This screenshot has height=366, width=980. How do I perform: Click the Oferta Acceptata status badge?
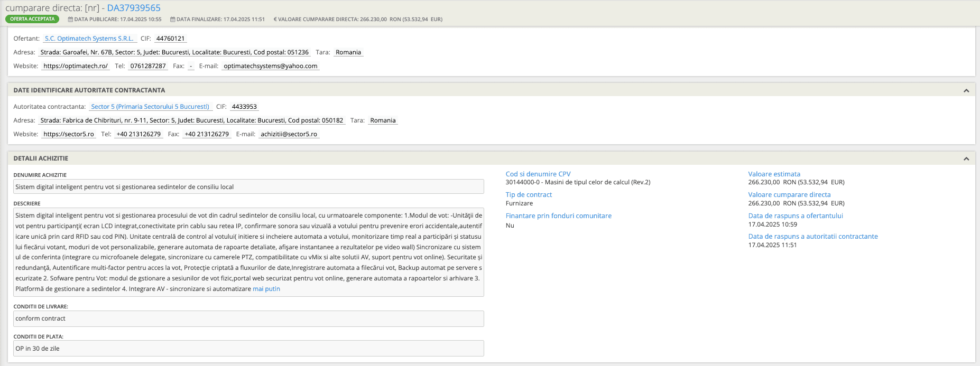(x=32, y=19)
